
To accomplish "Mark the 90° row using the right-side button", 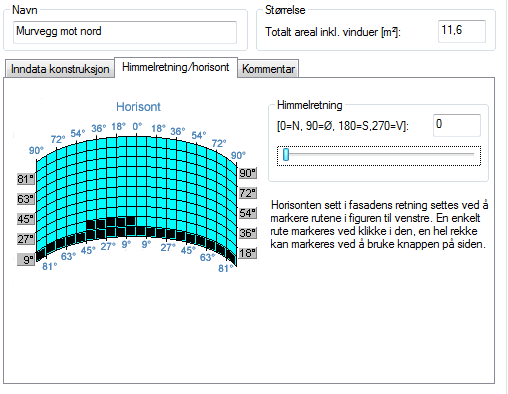I will point(248,173).
